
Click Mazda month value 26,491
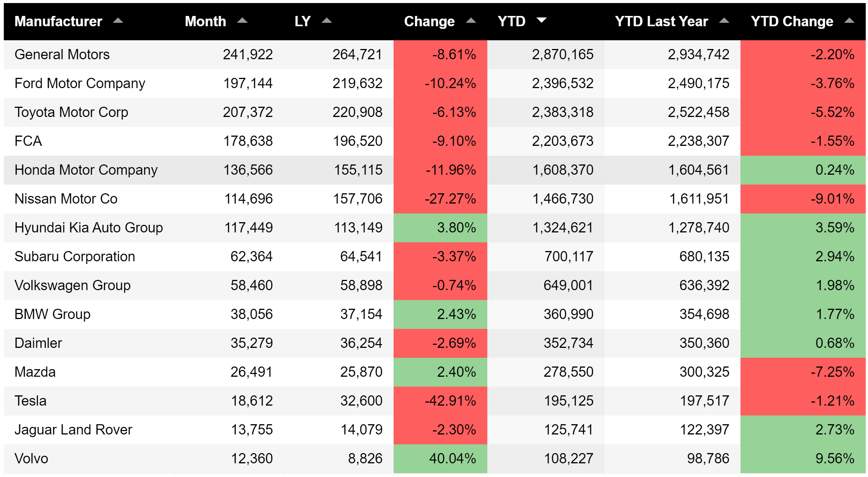(252, 372)
